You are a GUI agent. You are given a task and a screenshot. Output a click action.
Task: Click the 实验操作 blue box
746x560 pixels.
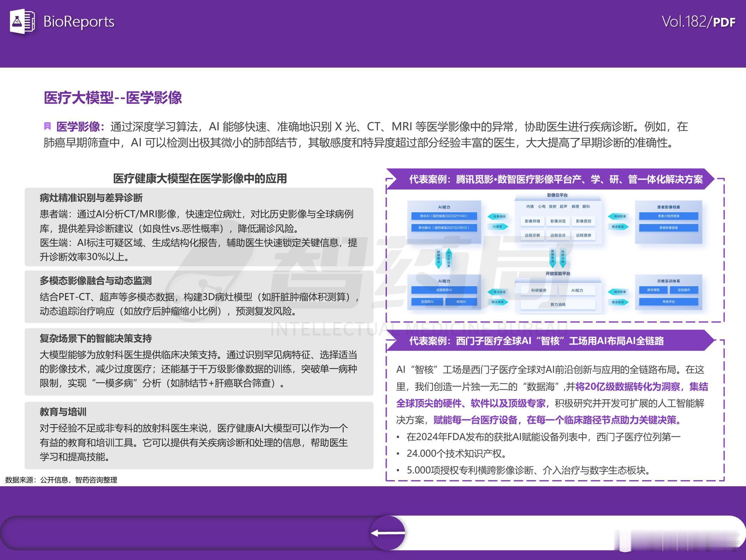click(684, 290)
